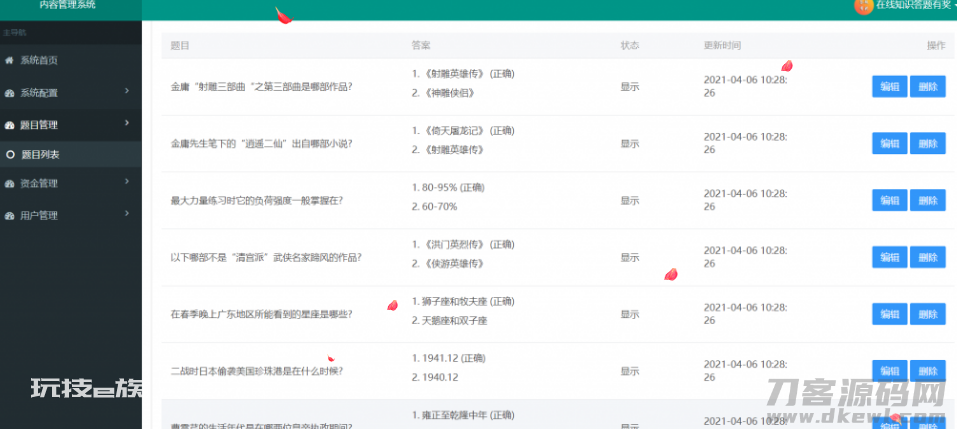Click answer 1940.12
The width and height of the screenshot is (957, 429).
[435, 377]
